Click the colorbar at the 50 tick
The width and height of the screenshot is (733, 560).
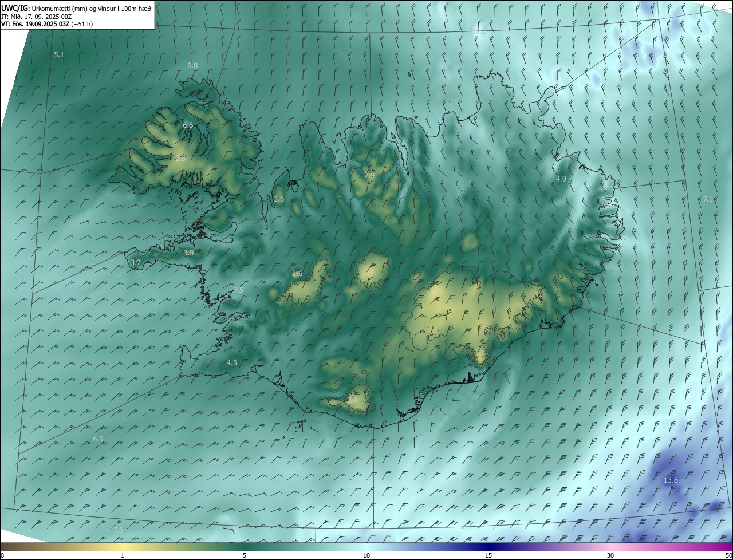729,556
